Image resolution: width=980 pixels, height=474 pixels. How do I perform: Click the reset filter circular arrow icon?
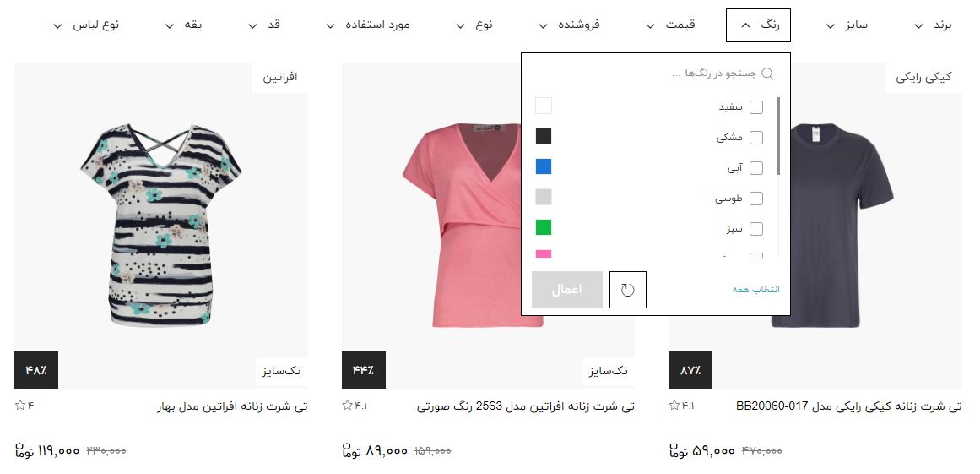point(627,290)
